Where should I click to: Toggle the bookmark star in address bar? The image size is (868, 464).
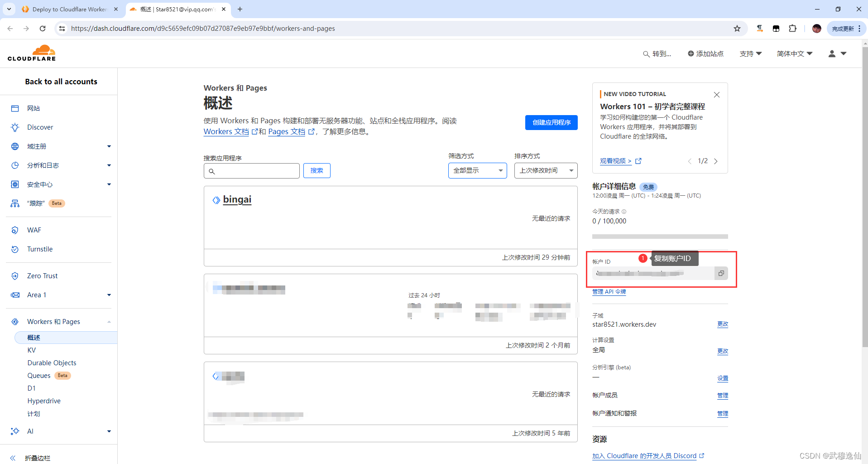click(x=737, y=28)
